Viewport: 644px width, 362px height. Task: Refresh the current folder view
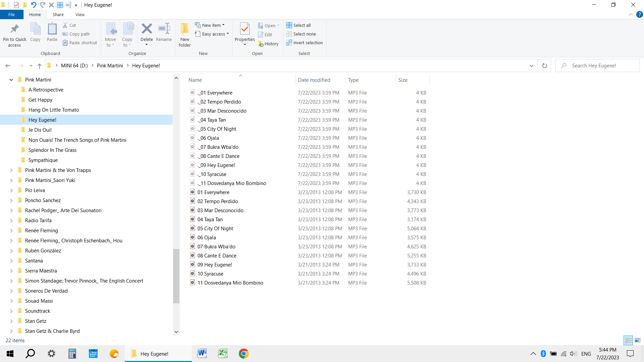pos(544,66)
